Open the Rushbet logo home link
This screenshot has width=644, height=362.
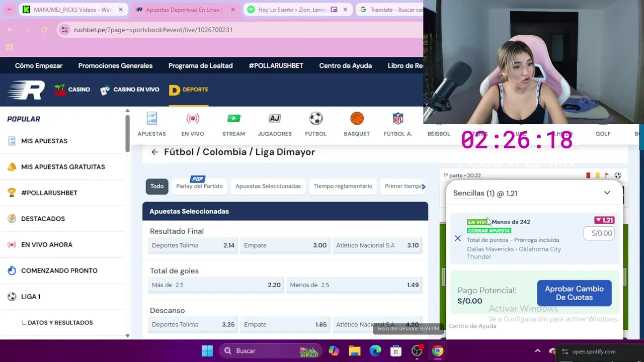pyautogui.click(x=26, y=90)
